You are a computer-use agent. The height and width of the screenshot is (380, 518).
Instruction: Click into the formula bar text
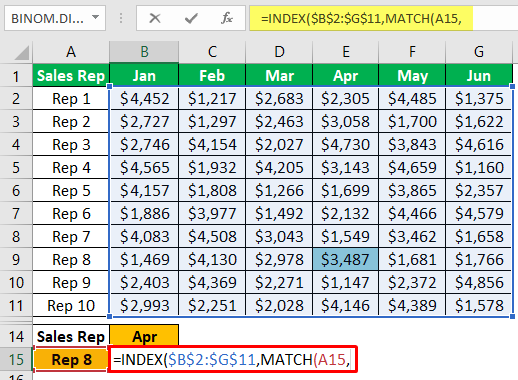click(361, 18)
